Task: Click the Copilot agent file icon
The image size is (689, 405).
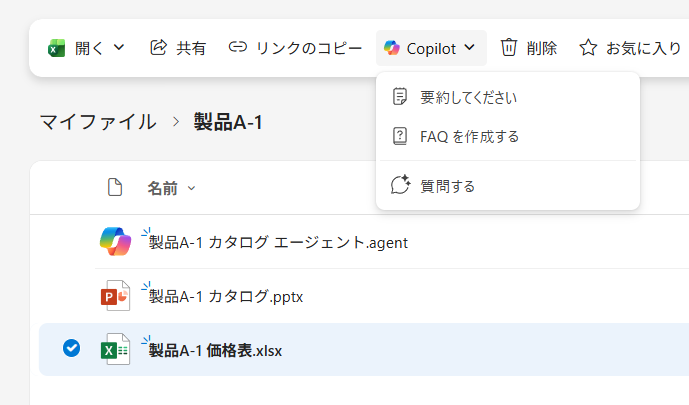Action: tap(116, 242)
